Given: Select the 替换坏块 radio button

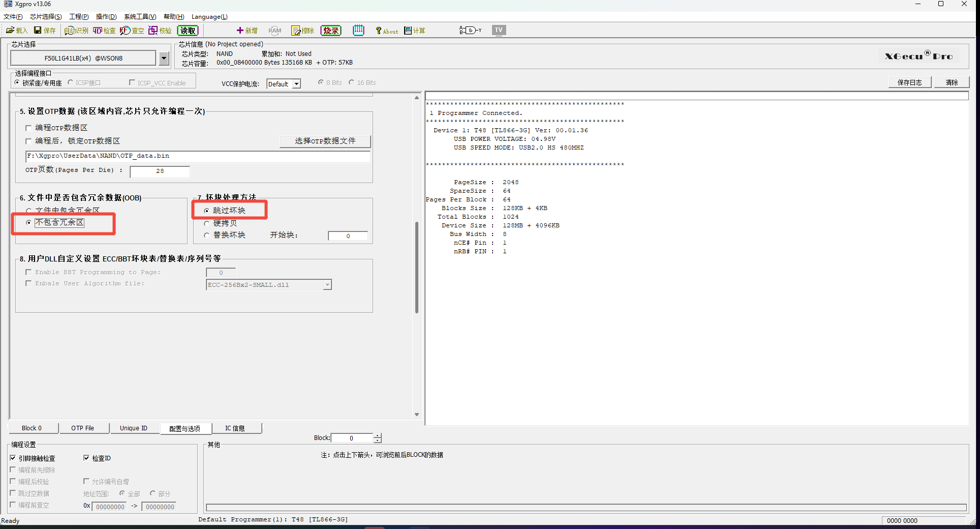Looking at the screenshot, I should click(x=207, y=235).
